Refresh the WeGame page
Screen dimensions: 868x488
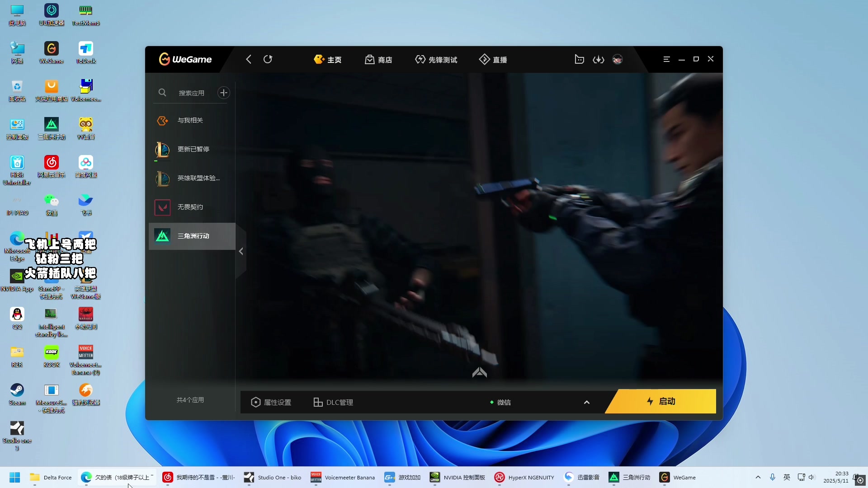click(x=268, y=59)
